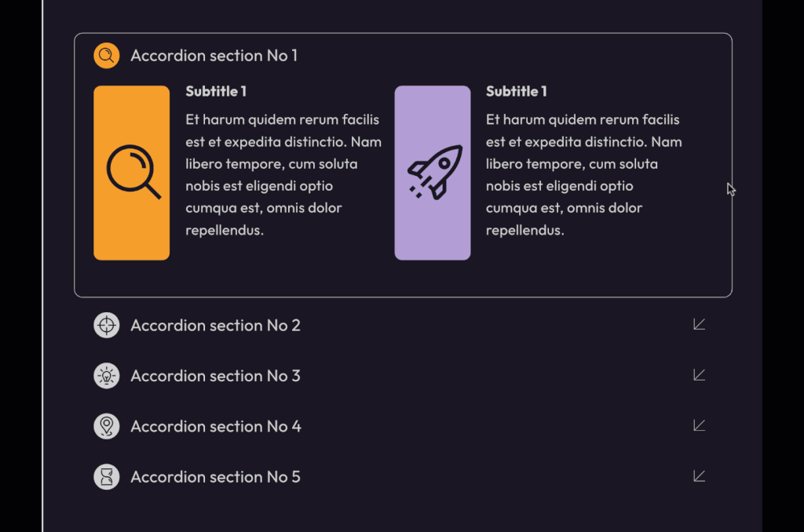This screenshot has width=804, height=532.
Task: Click the 'Accordion section No 4' heading text
Action: [215, 426]
